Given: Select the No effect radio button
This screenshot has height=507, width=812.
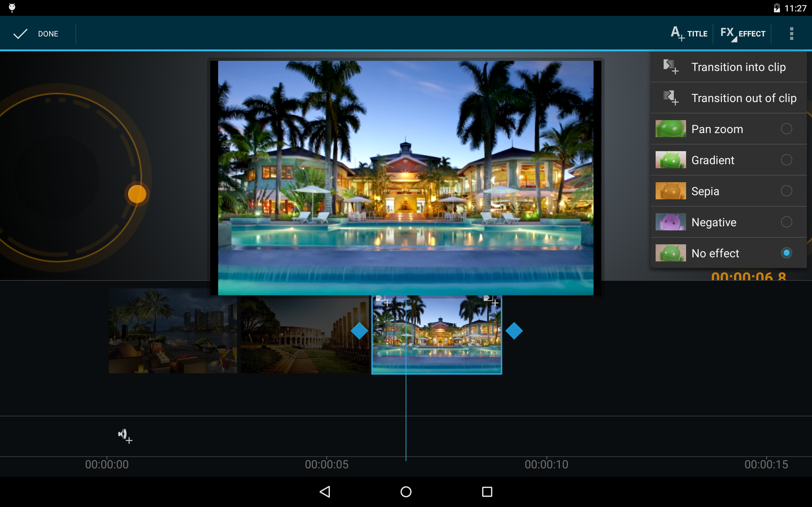Looking at the screenshot, I should 786,253.
